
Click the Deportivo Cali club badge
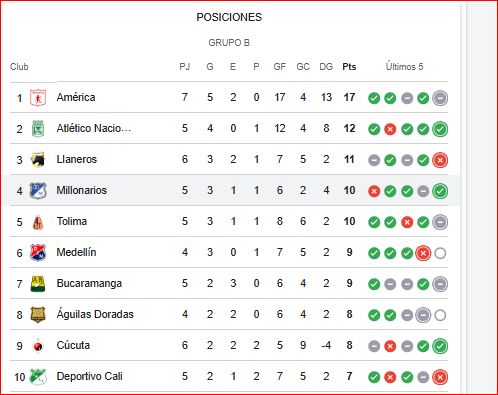tap(38, 376)
